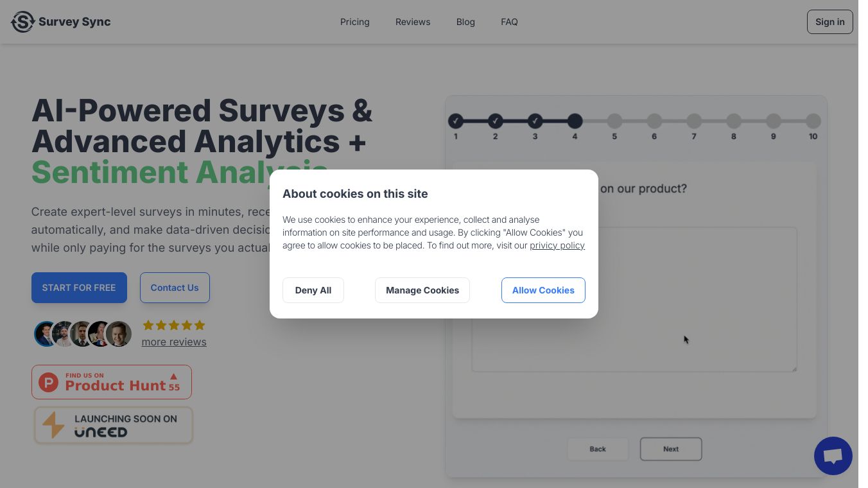This screenshot has width=868, height=488.
Task: Click Deny All cookies button
Action: point(313,290)
